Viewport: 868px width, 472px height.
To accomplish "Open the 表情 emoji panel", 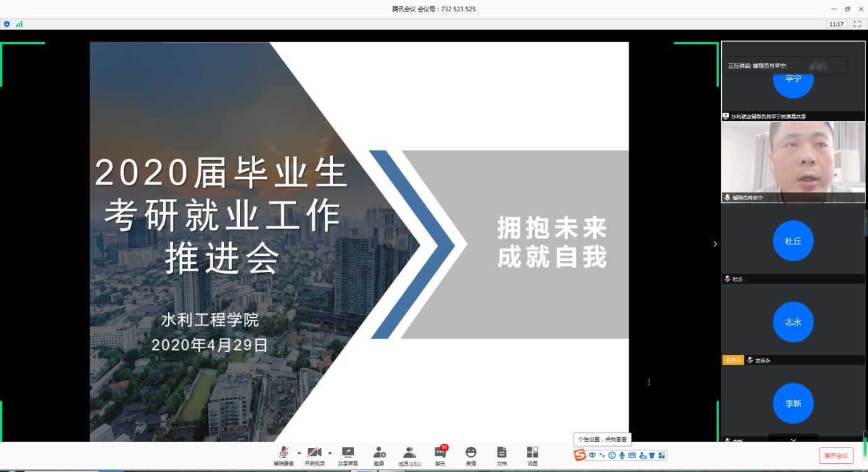I will [471, 456].
